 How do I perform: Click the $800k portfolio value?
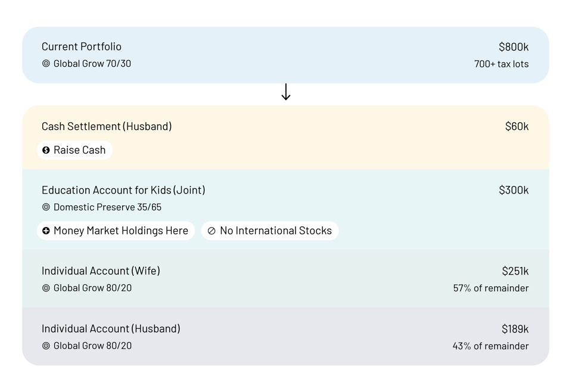tap(514, 47)
